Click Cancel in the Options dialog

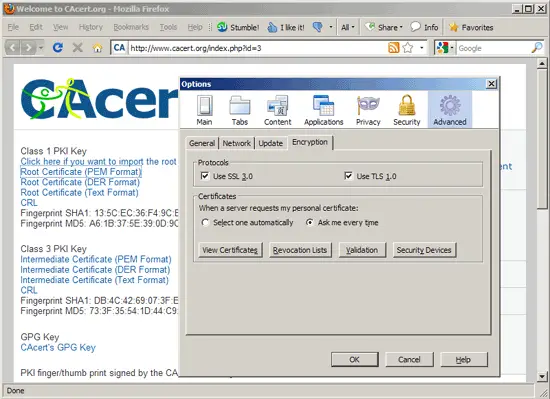(409, 359)
